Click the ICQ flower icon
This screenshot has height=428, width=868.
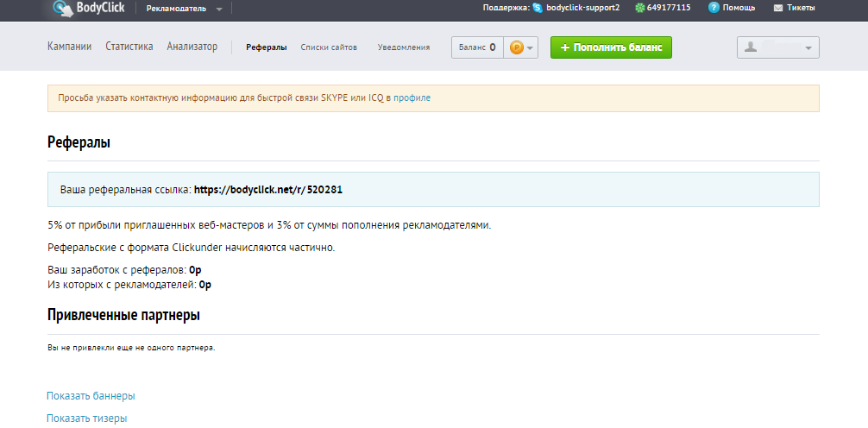[640, 8]
